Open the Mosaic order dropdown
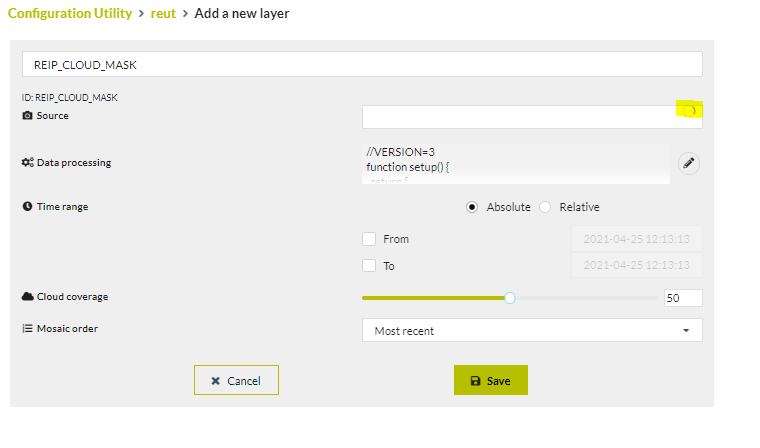The image size is (760, 448). (x=532, y=330)
